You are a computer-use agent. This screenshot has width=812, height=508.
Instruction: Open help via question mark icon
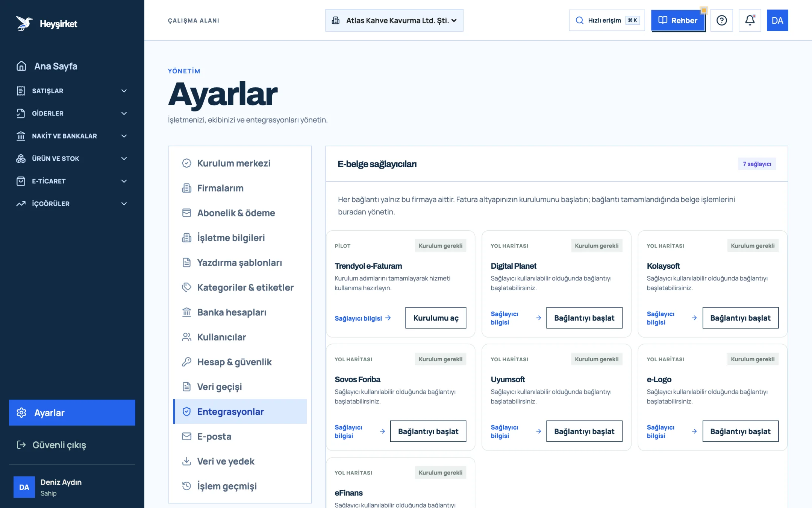pyautogui.click(x=721, y=20)
